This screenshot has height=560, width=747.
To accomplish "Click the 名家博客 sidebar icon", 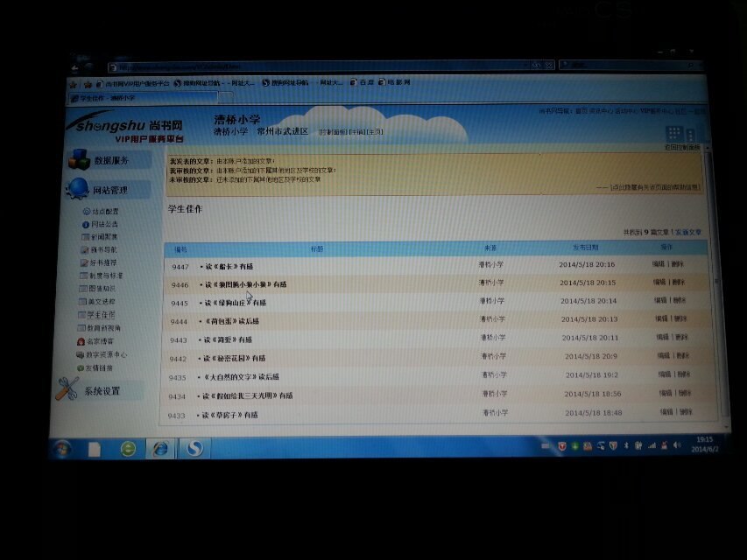I will (x=81, y=341).
